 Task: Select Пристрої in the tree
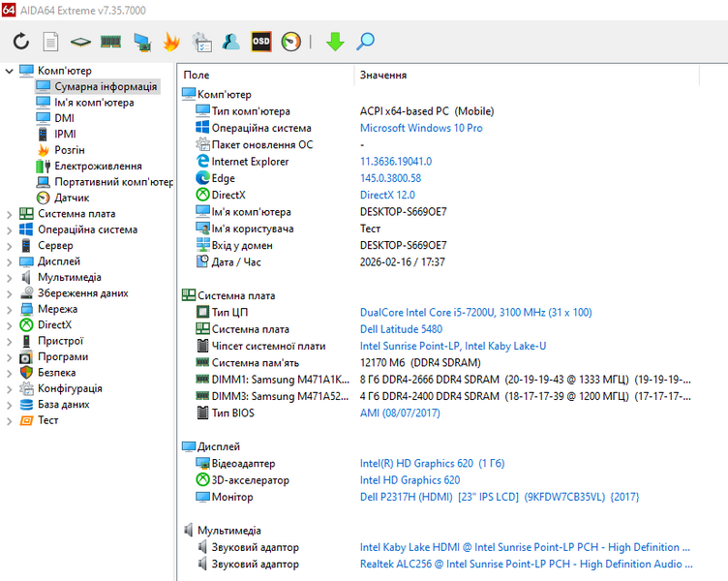pos(51,341)
